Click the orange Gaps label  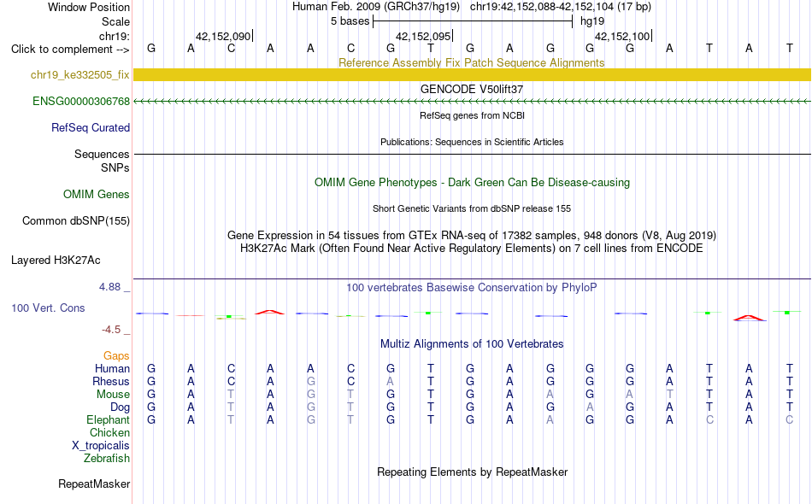click(116, 356)
